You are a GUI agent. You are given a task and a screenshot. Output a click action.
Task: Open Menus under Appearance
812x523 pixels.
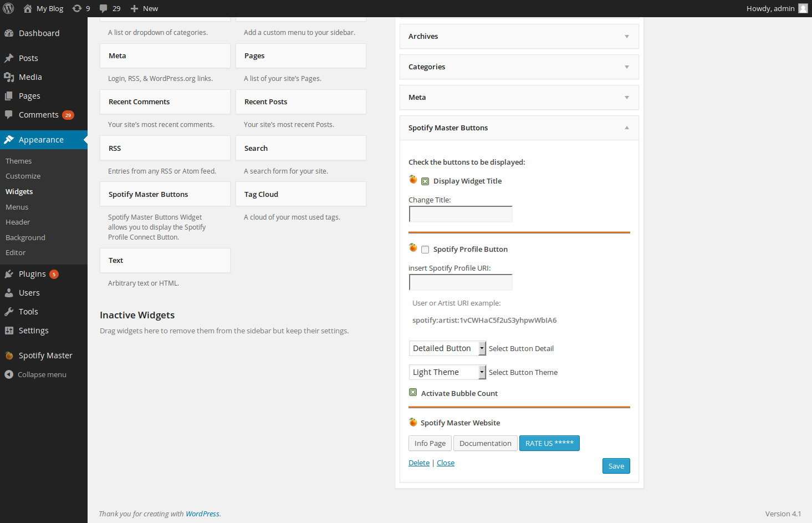tap(17, 207)
